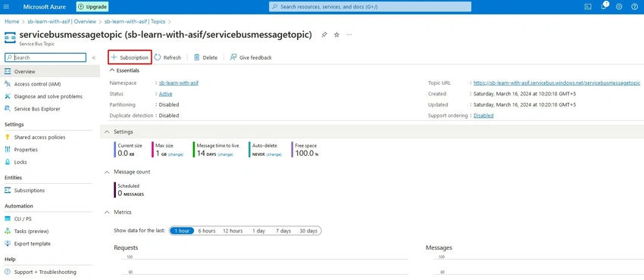This screenshot has height=280, width=644.
Task: Select 7 days time range
Action: (283, 231)
